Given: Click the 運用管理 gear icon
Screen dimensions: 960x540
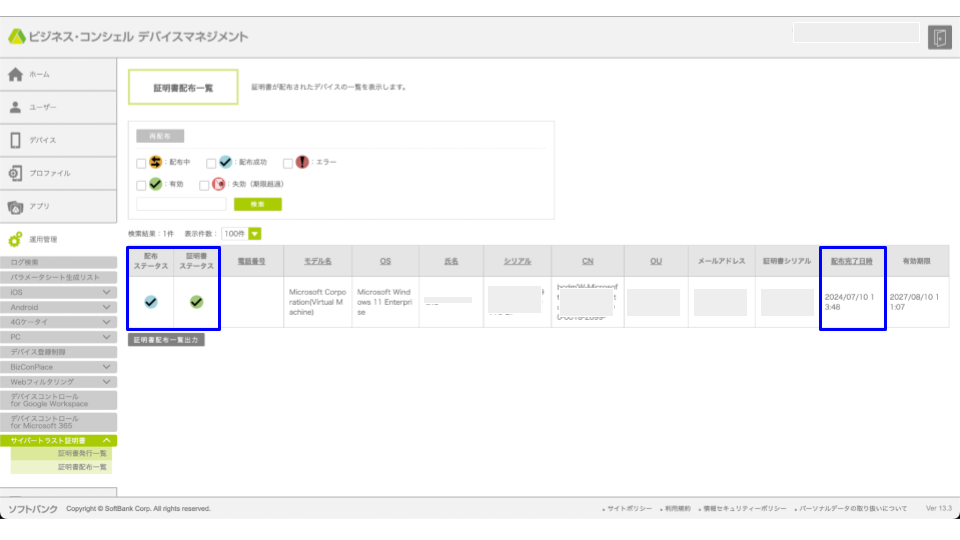Looking at the screenshot, I should click(15, 239).
